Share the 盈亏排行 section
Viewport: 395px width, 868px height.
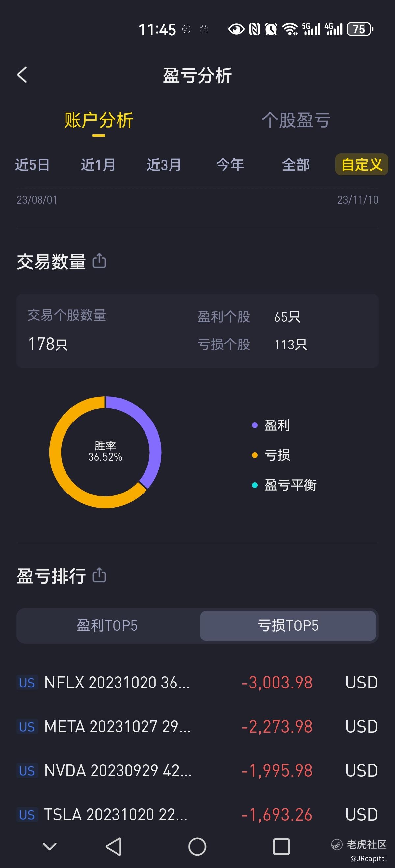pos(99,575)
